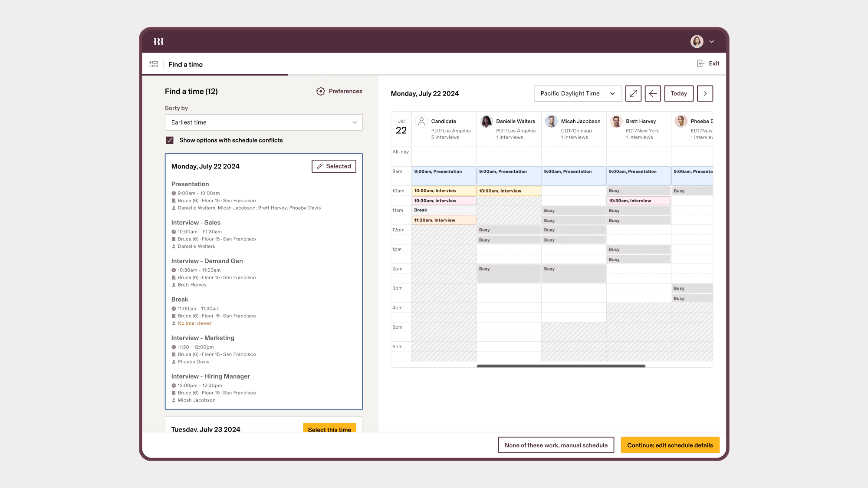Uncheck Show options with schedule conflicts
Viewport: 868px width, 488px height.
170,140
